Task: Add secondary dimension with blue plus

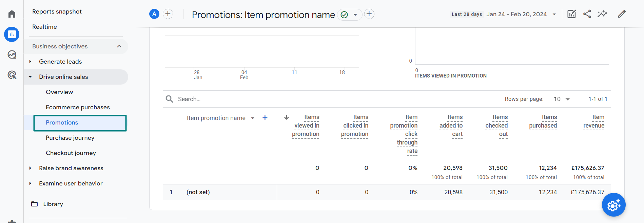Action: 265,118
